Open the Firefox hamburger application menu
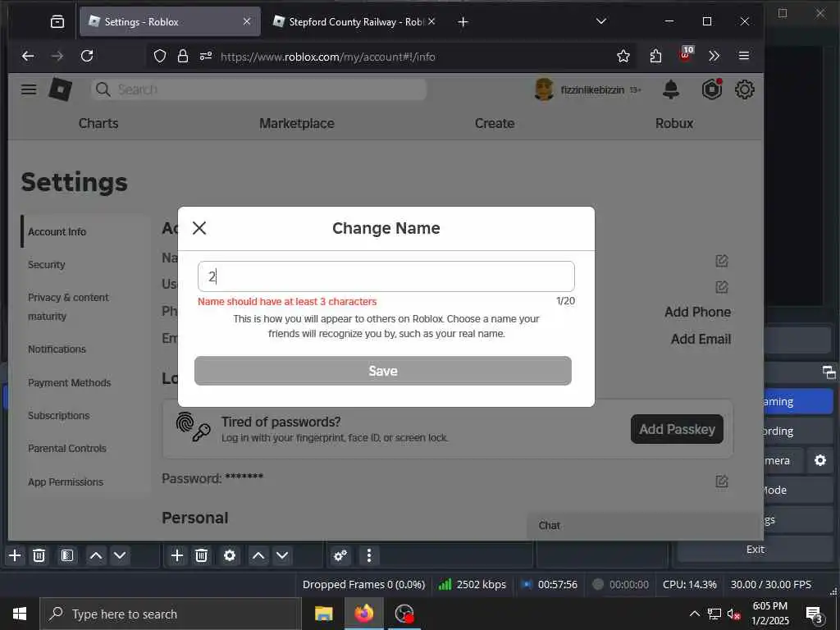The width and height of the screenshot is (840, 630). click(x=743, y=56)
